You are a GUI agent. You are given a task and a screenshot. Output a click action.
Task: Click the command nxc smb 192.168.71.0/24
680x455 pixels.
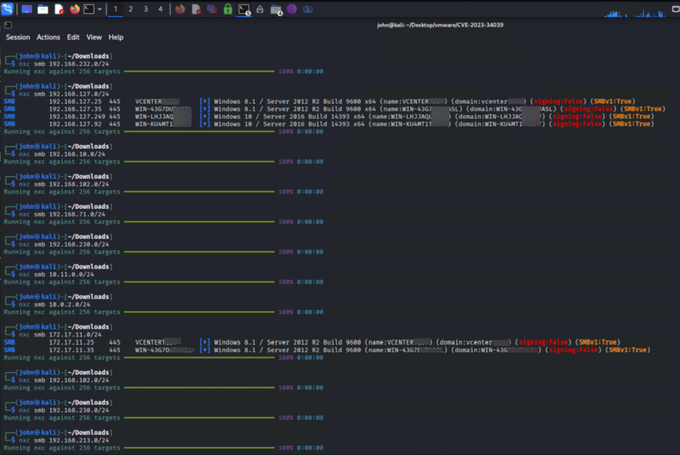pos(62,214)
